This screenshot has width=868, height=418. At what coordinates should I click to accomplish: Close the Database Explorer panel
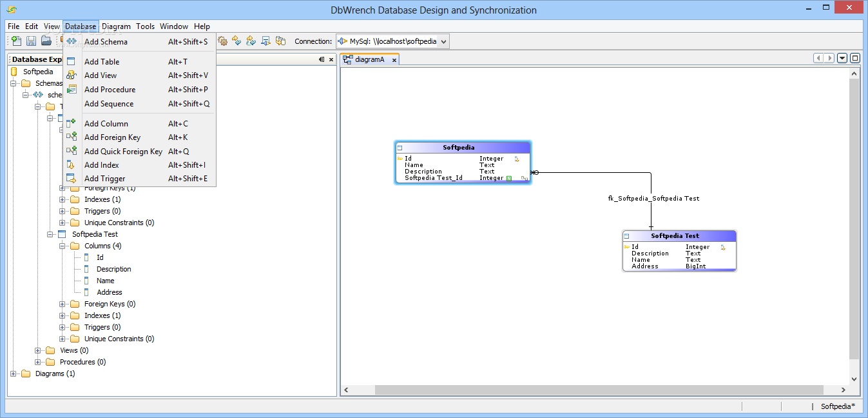331,59
